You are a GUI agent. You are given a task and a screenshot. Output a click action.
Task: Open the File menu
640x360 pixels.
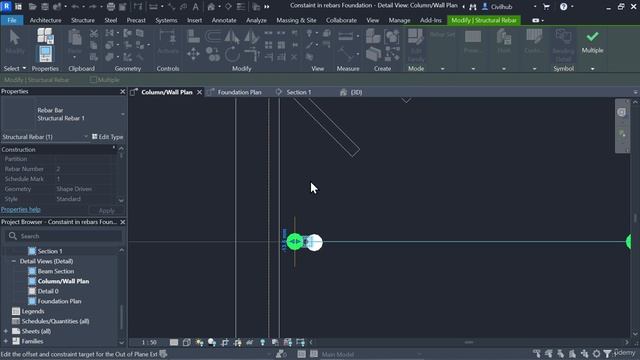[12, 20]
